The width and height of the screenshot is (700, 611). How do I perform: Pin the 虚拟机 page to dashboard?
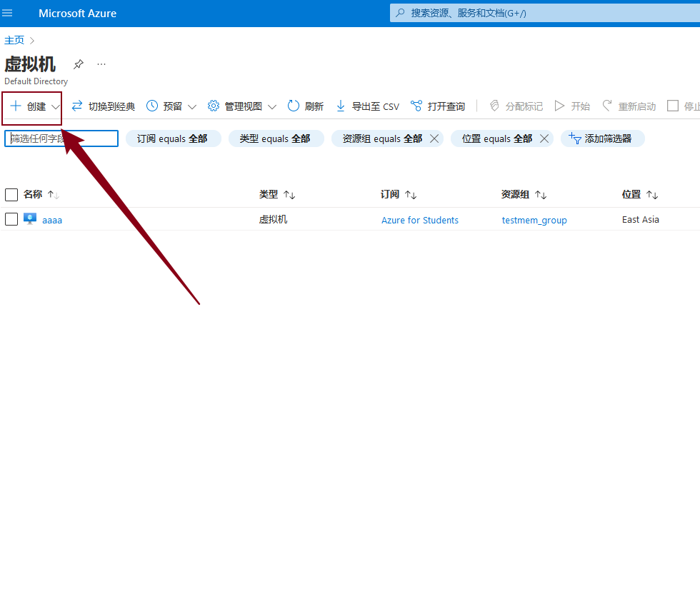[79, 64]
